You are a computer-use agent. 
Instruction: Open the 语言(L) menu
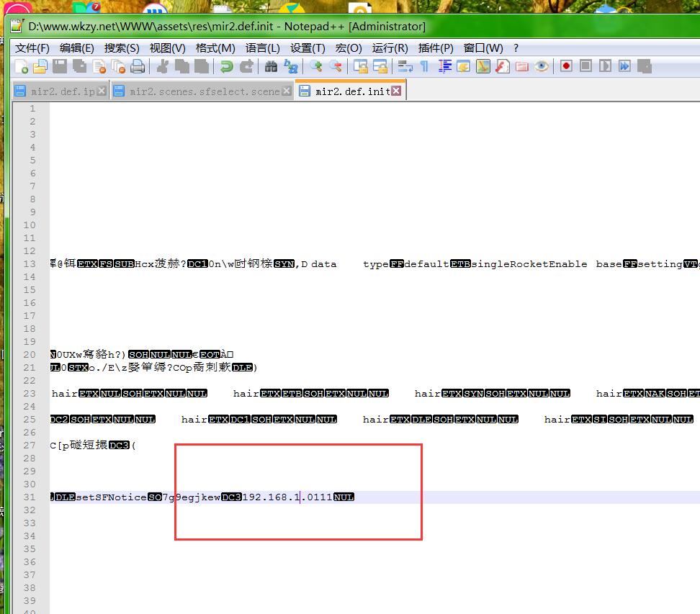(262, 48)
